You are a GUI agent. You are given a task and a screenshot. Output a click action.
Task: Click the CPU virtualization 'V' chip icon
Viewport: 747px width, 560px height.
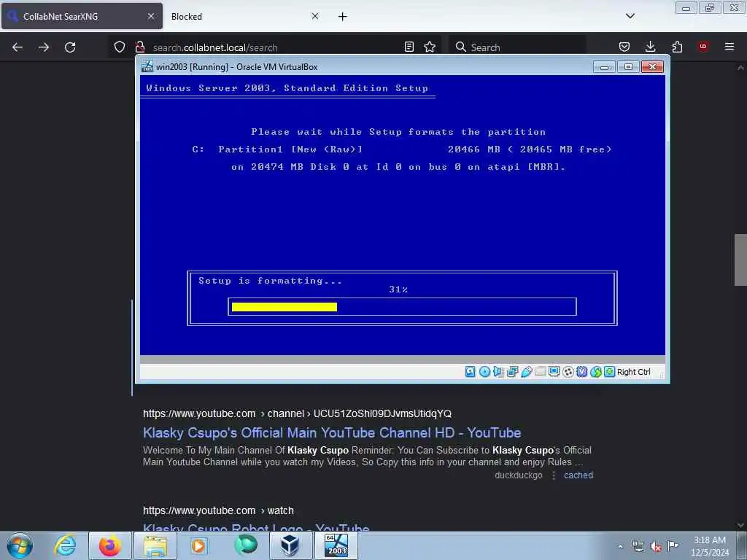click(x=581, y=372)
